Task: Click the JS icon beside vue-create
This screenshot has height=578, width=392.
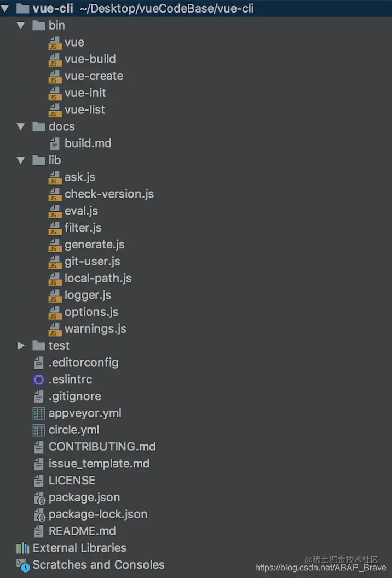Action: [x=55, y=76]
